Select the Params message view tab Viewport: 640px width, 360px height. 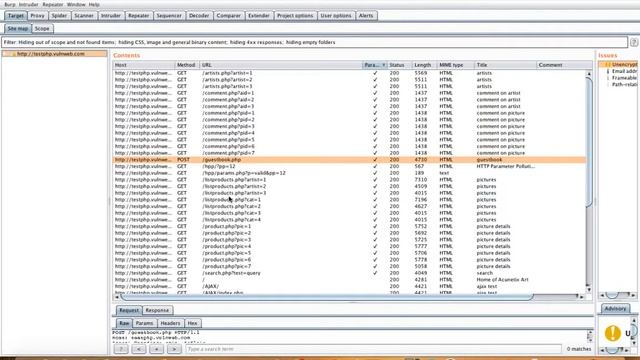click(x=144, y=323)
